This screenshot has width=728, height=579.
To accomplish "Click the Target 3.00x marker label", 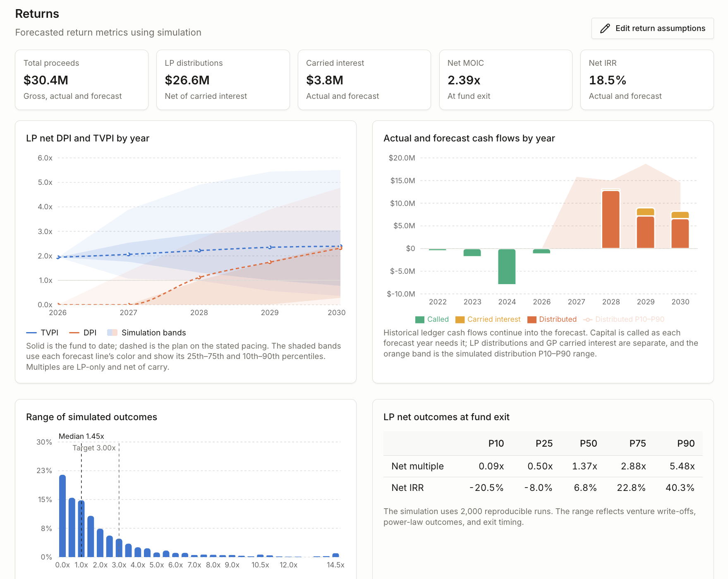I will [x=94, y=448].
